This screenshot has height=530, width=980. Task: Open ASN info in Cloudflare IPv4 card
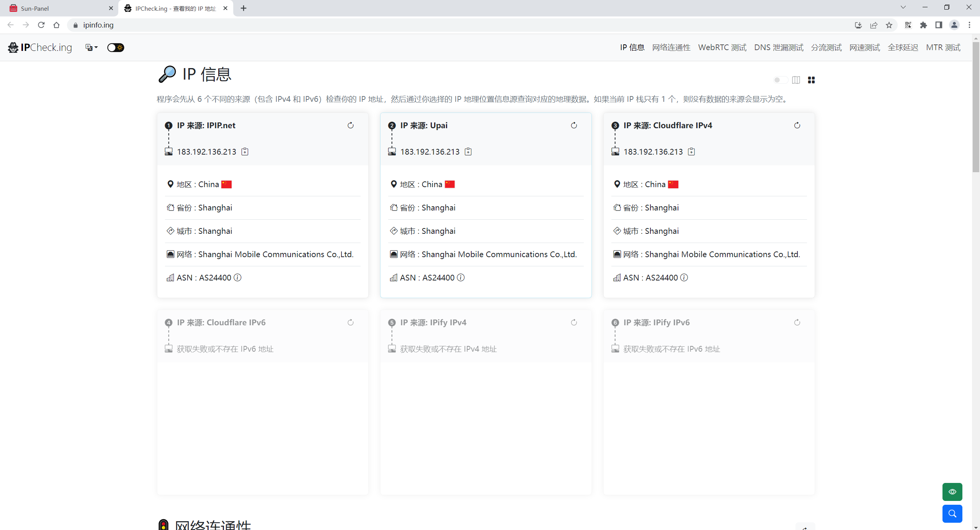pos(684,277)
